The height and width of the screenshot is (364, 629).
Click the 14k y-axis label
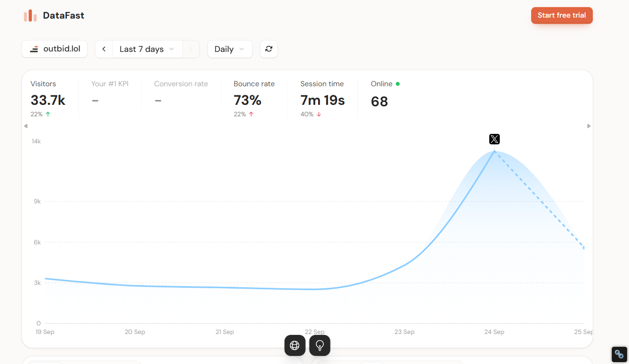click(x=36, y=142)
